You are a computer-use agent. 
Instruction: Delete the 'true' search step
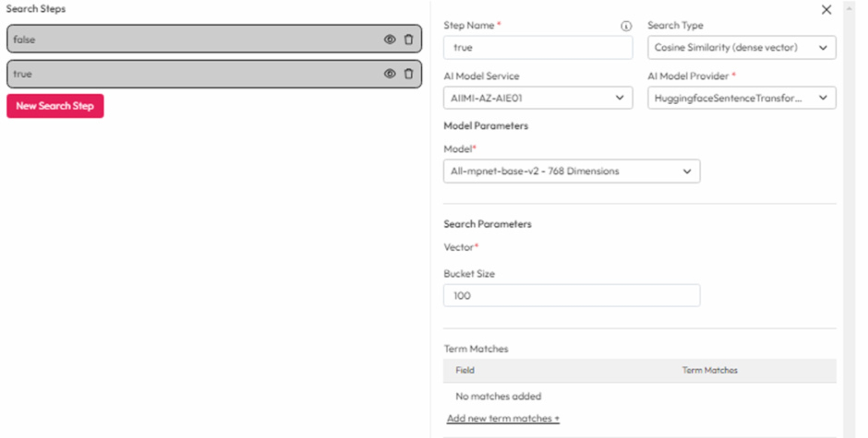(409, 74)
